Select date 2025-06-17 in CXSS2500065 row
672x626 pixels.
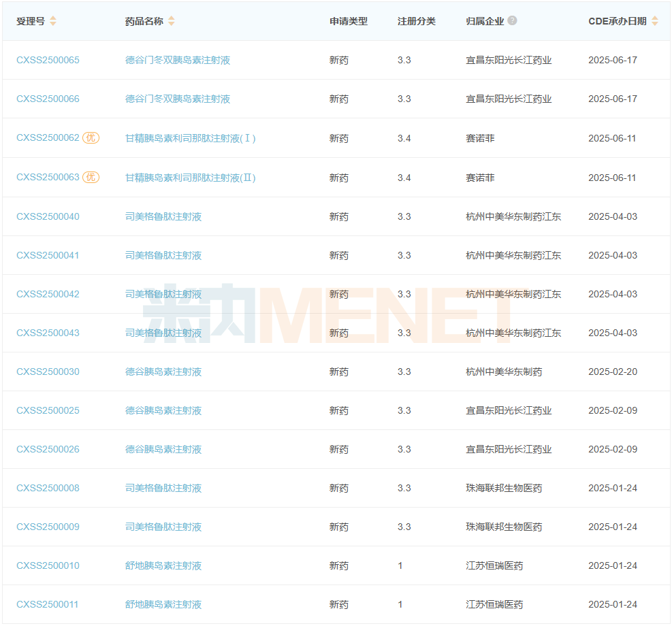[613, 61]
